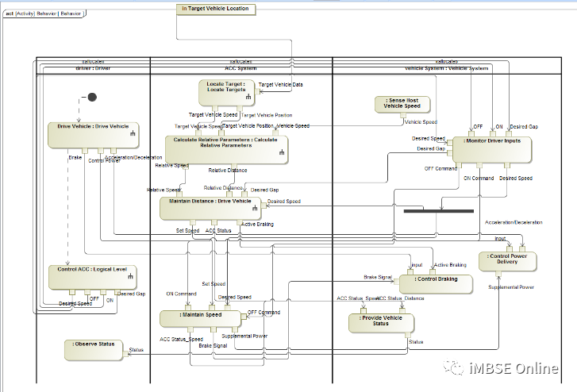Click the Supplemental Power label under Control Power Delivery
Image resolution: width=577 pixels, height=392 pixels.
(511, 287)
